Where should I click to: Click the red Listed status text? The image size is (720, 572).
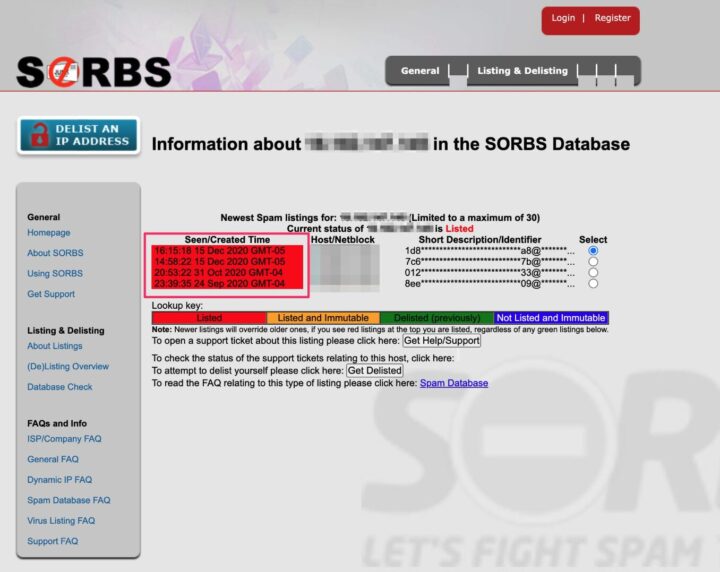point(459,229)
